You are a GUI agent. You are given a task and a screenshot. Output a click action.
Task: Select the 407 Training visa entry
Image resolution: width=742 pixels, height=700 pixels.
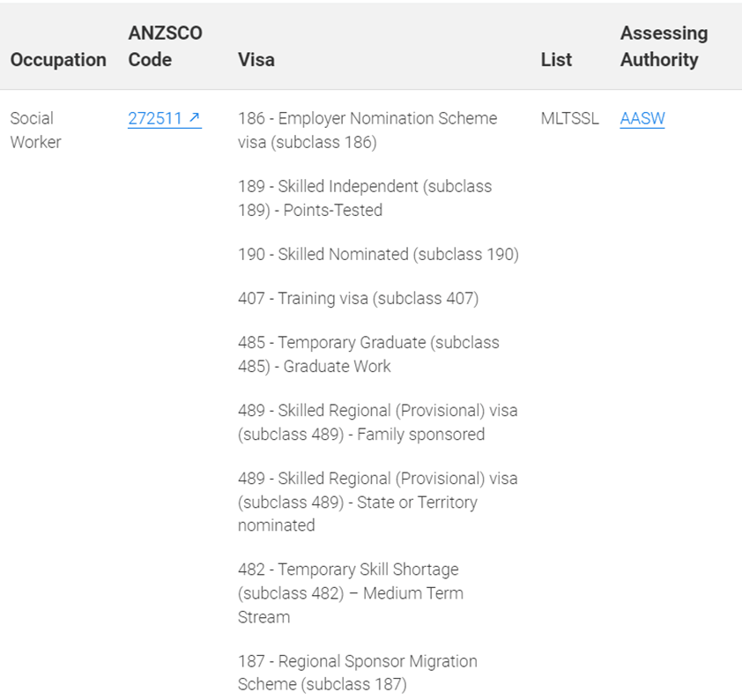point(359,299)
